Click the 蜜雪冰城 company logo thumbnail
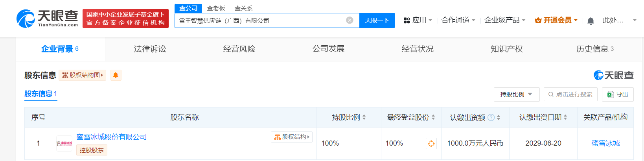This screenshot has height=161, width=644. click(64, 143)
